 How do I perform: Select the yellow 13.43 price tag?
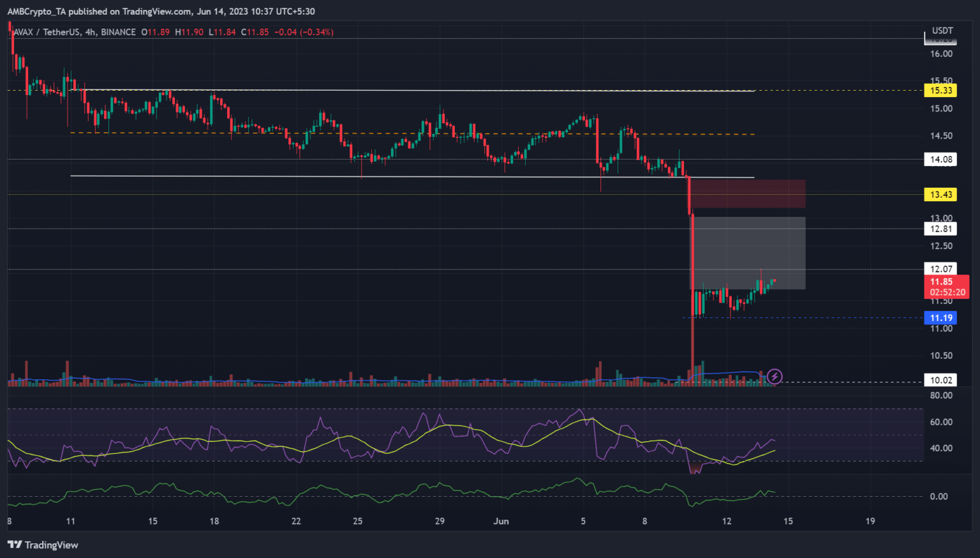pyautogui.click(x=940, y=195)
